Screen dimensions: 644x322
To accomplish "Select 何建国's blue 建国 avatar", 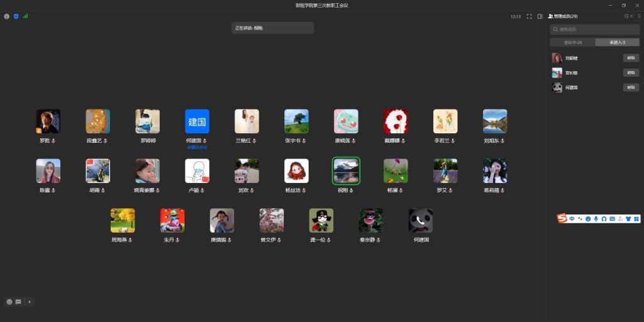I will click(x=197, y=121).
